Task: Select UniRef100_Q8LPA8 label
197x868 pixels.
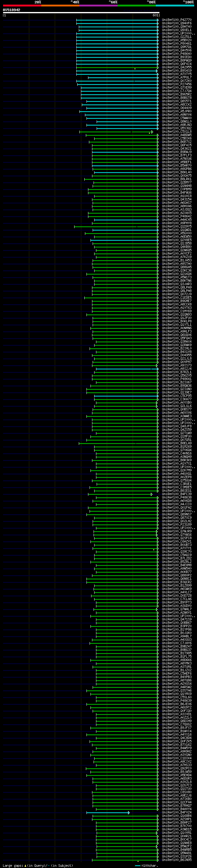Action: [176, 291]
